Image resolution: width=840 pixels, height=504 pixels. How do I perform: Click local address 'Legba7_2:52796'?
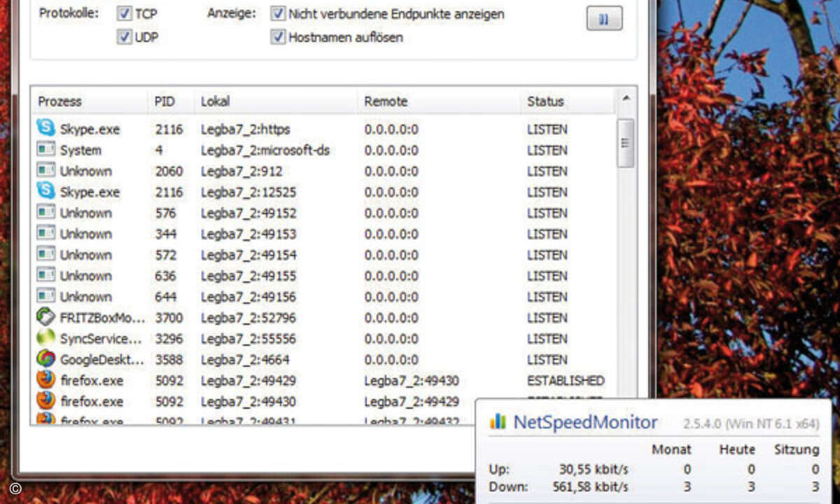tap(248, 318)
